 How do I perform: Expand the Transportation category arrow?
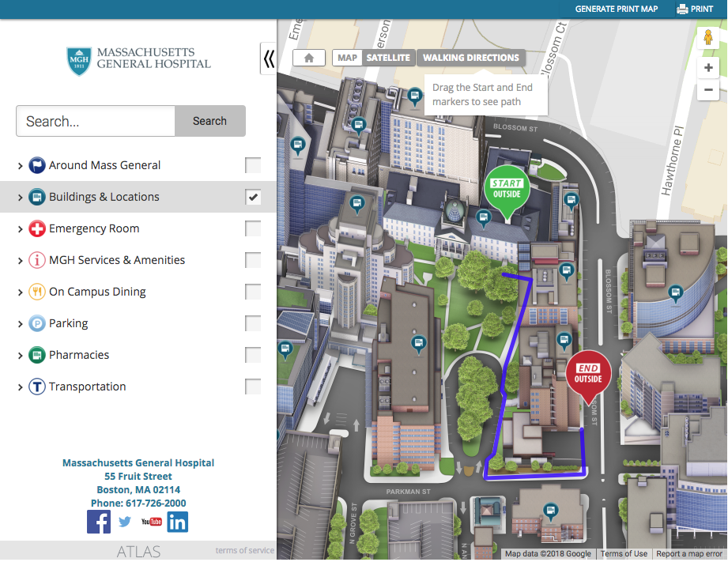[20, 387]
